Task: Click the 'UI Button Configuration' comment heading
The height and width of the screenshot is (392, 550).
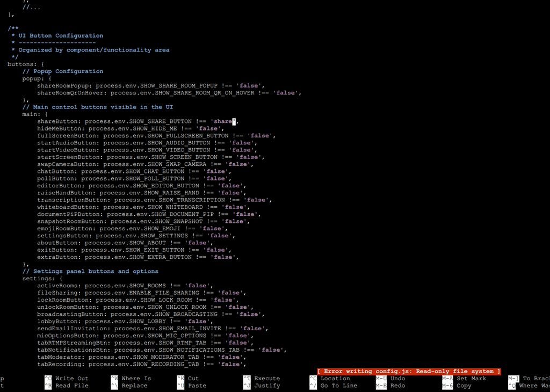Action: pos(61,35)
